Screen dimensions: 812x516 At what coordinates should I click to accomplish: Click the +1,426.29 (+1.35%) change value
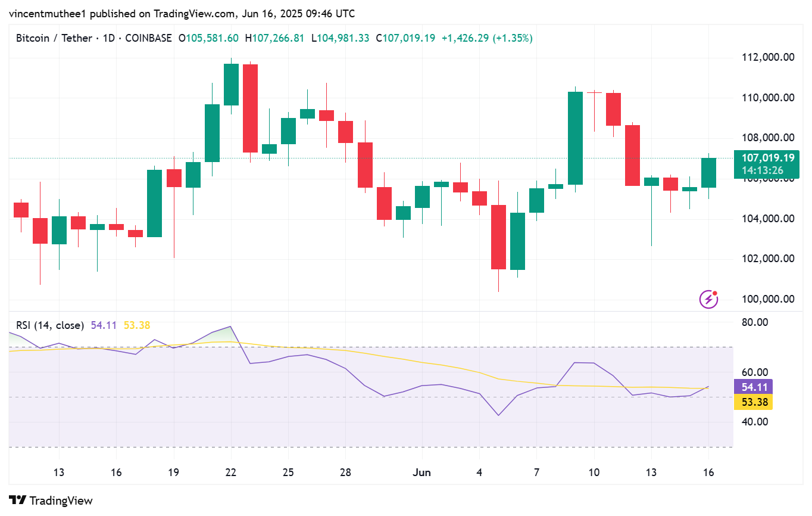pyautogui.click(x=486, y=38)
